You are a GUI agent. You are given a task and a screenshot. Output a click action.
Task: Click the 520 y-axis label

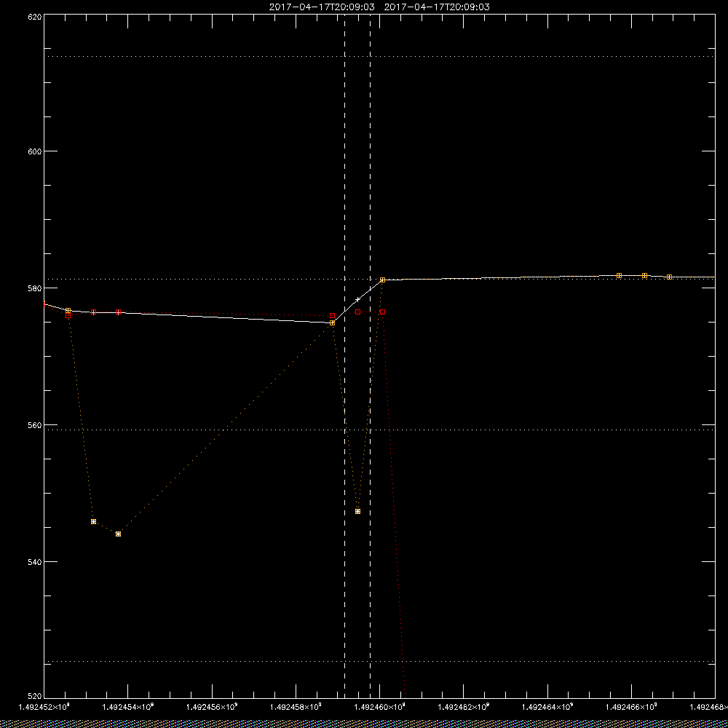pyautogui.click(x=35, y=697)
